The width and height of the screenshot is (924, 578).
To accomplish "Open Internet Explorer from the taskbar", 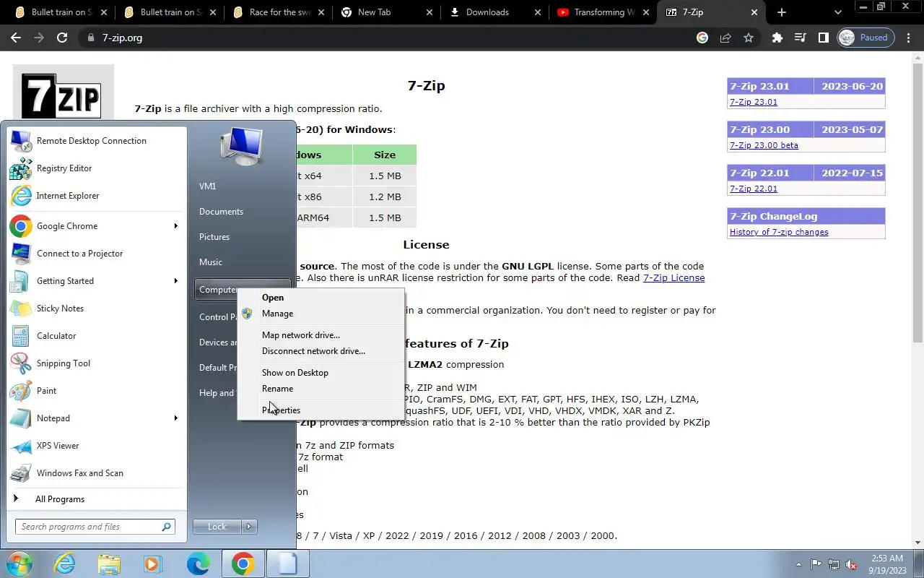I will [65, 564].
